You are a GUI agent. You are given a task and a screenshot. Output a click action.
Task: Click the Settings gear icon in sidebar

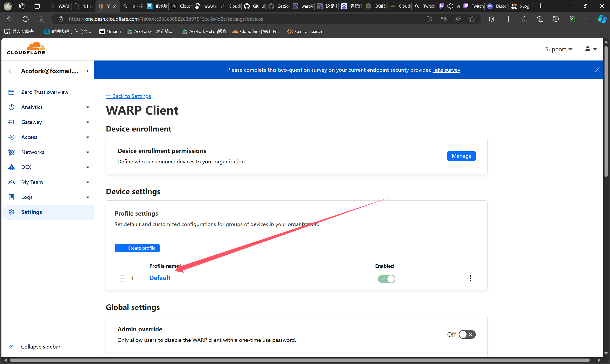[x=11, y=212]
